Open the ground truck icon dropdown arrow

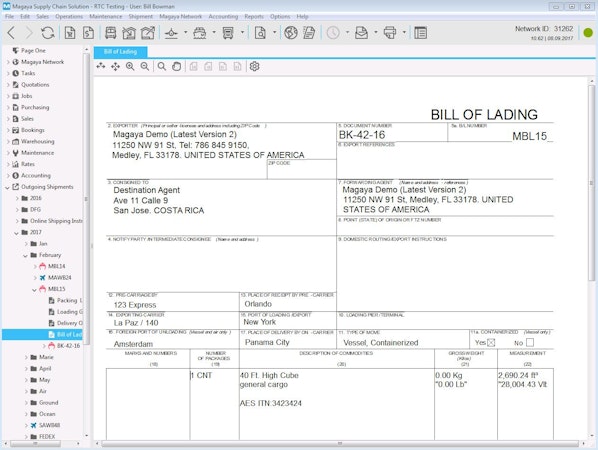242,32
